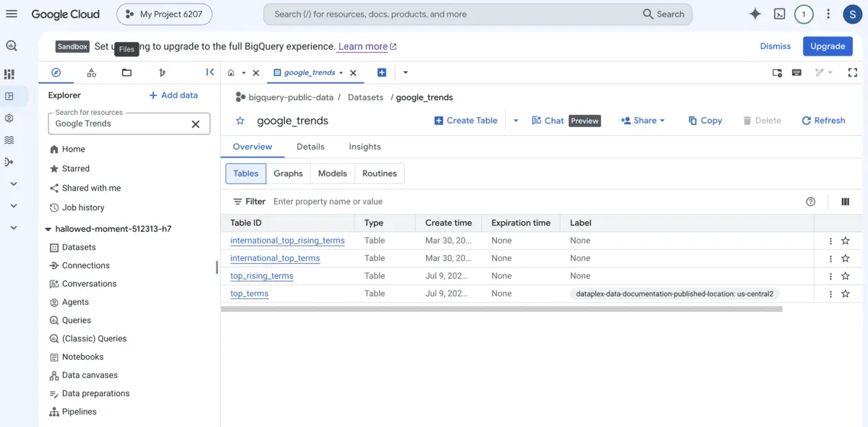
Task: Open the edit pencil dropdown in toolbar
Action: [x=824, y=72]
